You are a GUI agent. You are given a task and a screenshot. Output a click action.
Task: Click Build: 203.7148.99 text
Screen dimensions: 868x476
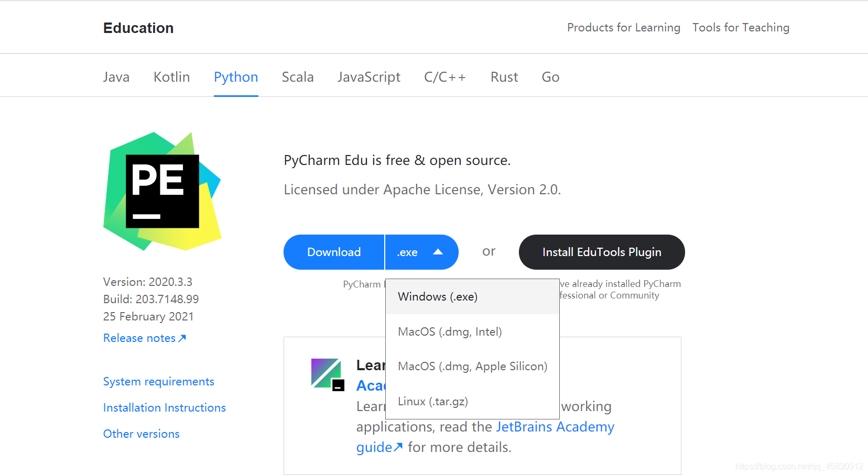[151, 299]
